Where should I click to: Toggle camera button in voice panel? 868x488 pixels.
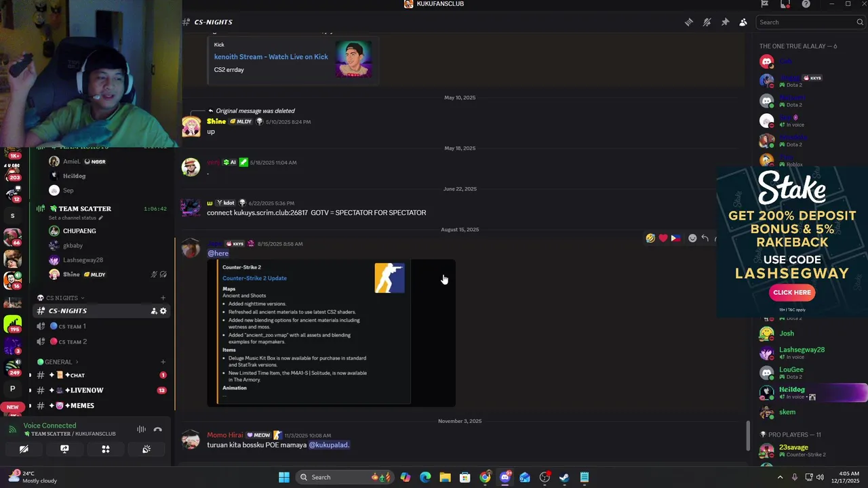point(24,449)
